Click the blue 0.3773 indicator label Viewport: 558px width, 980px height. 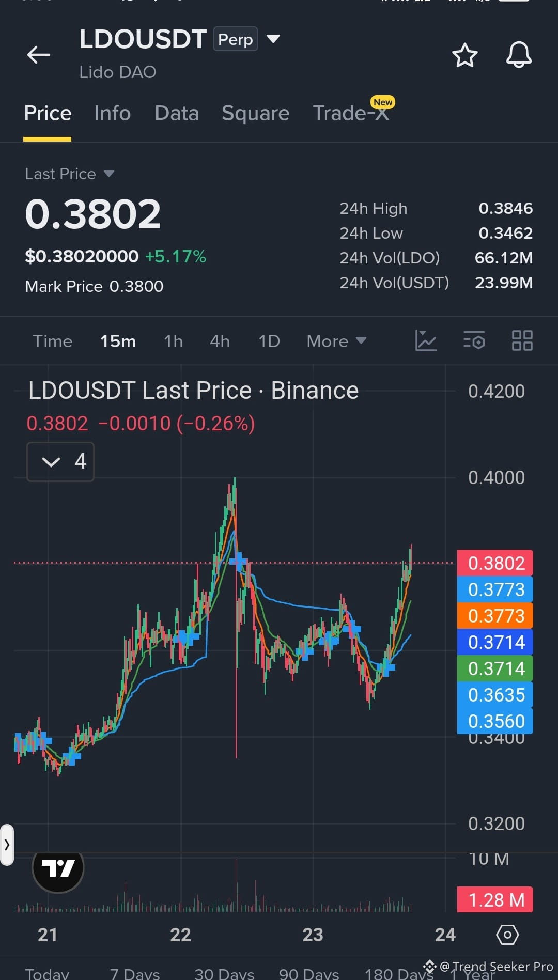pyautogui.click(x=495, y=589)
